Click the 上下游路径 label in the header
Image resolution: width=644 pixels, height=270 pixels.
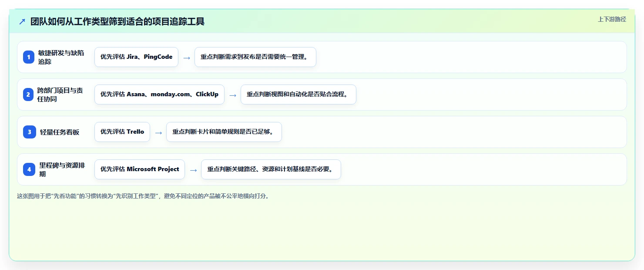pos(612,19)
